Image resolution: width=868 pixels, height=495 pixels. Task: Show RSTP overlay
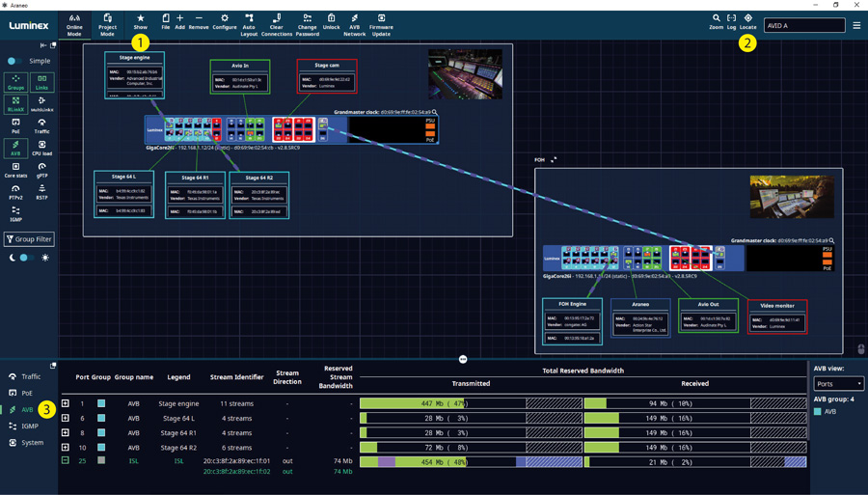click(x=42, y=192)
